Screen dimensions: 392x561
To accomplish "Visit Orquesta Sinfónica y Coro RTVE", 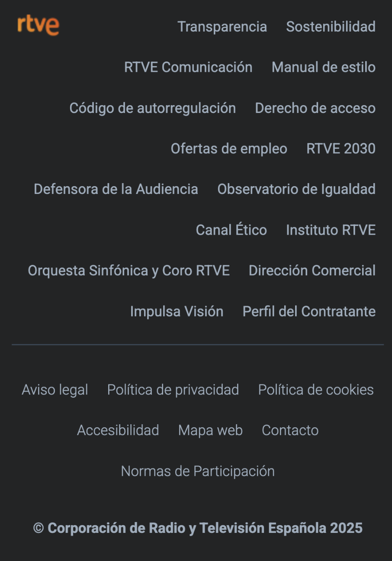I will pos(129,271).
